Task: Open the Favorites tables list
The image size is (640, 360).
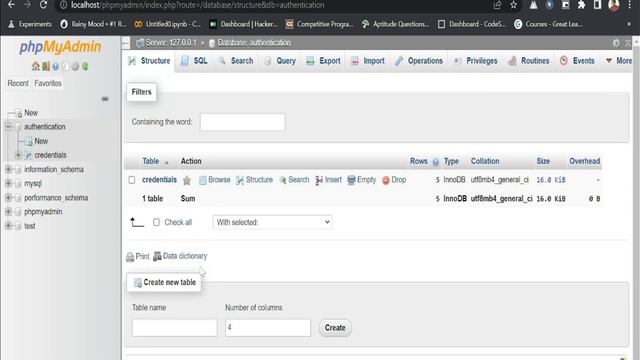Action: pos(48,83)
